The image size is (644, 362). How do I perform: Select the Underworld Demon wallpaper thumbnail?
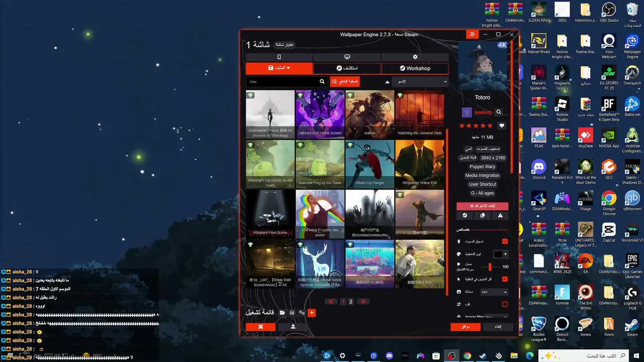[x=270, y=115]
